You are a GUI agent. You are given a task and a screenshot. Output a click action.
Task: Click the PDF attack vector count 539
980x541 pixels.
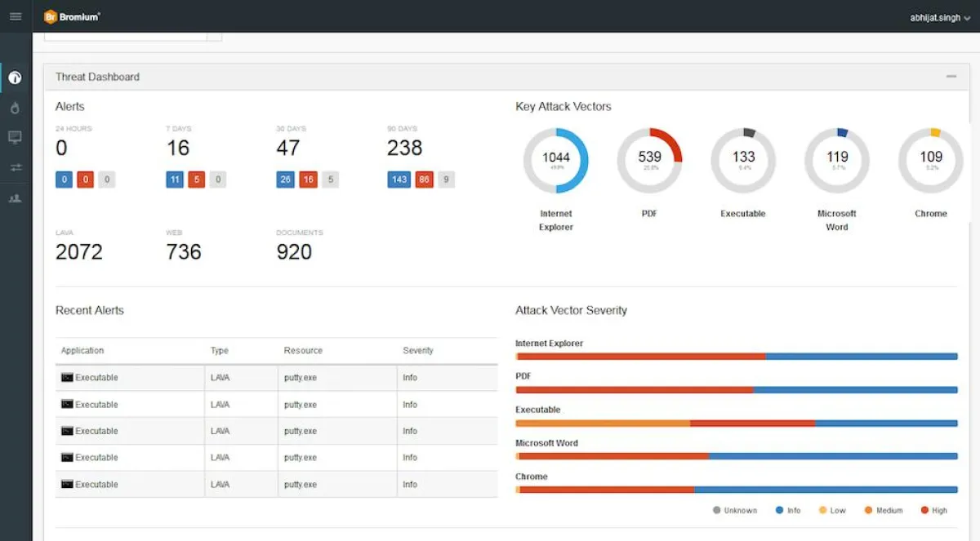[x=649, y=157]
